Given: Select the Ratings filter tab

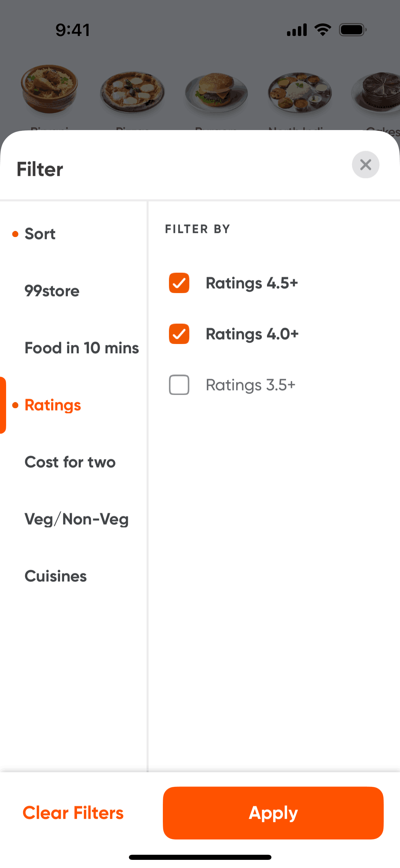Looking at the screenshot, I should (53, 405).
